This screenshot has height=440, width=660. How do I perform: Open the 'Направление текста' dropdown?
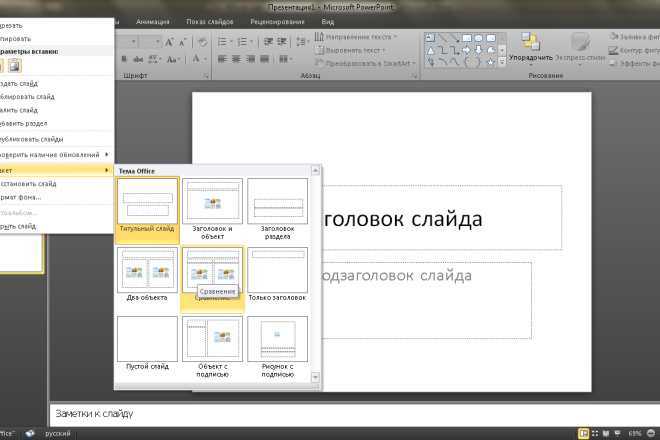[360, 36]
